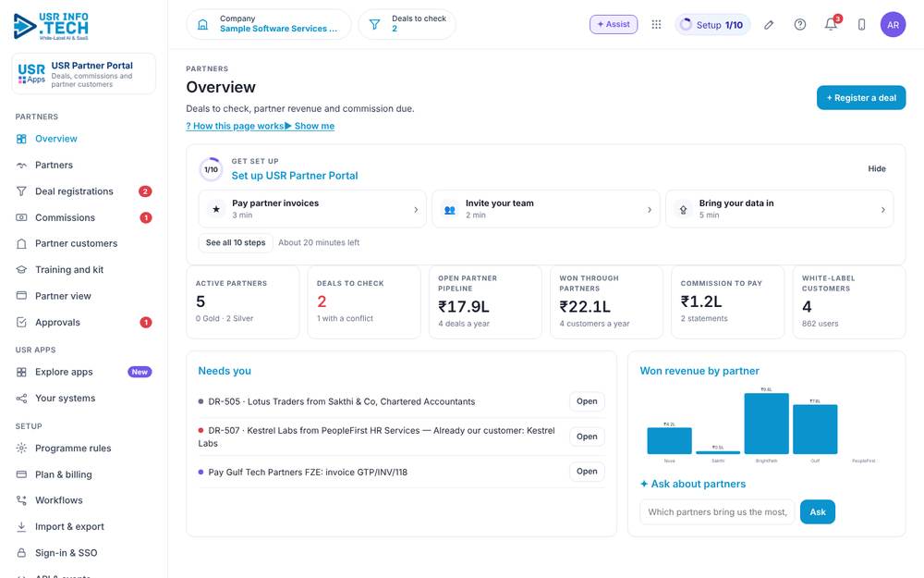Click the Overview sidebar icon

[21, 139]
